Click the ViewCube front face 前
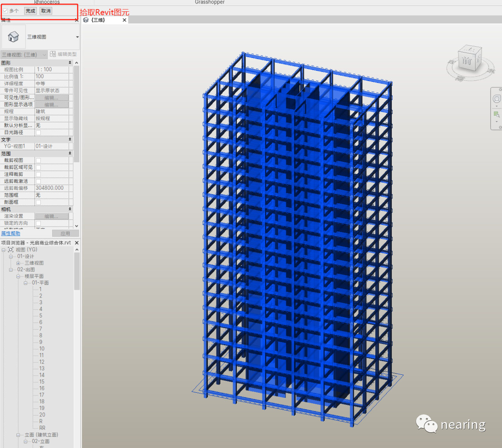Viewport: 502px width, 448px height. pos(467,61)
